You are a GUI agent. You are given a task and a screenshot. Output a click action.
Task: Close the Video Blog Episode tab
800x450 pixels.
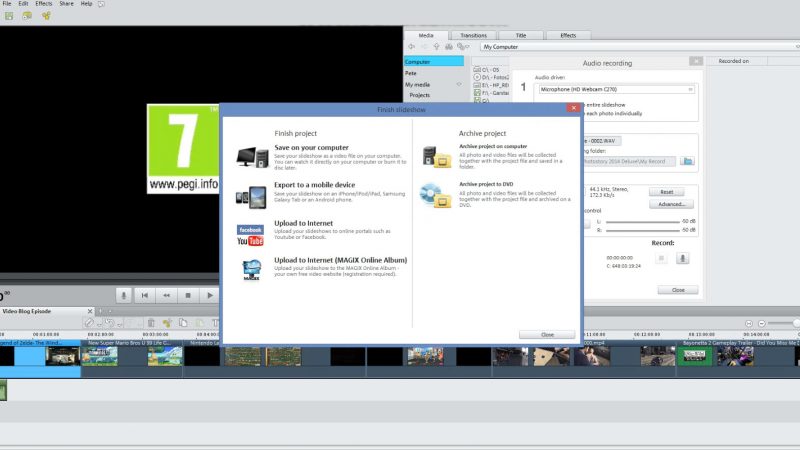tap(90, 311)
